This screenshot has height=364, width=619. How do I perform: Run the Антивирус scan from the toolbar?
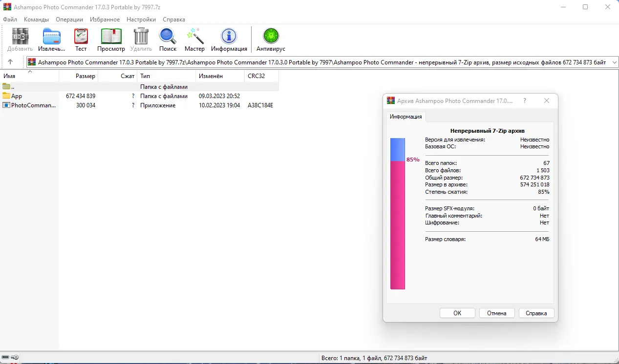(270, 37)
